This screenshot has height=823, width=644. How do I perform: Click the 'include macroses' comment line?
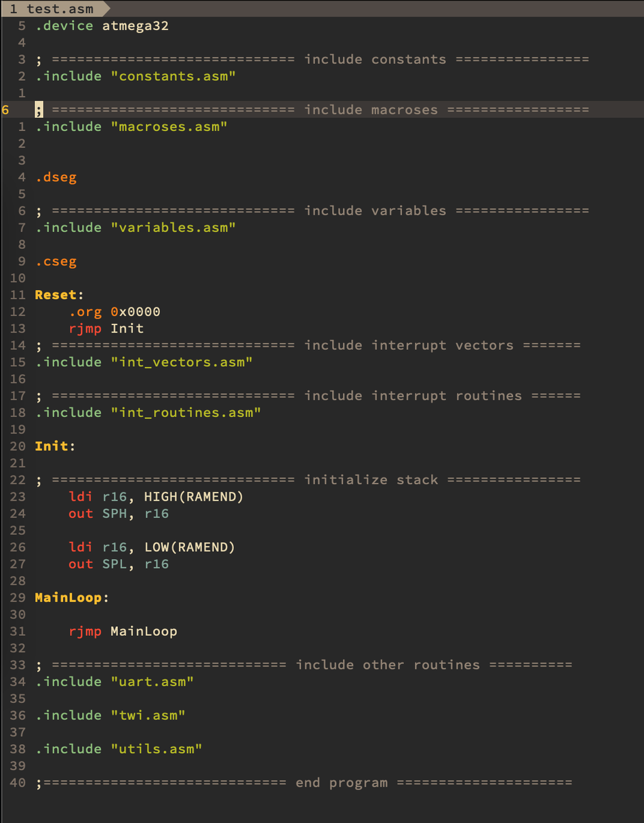[312, 110]
